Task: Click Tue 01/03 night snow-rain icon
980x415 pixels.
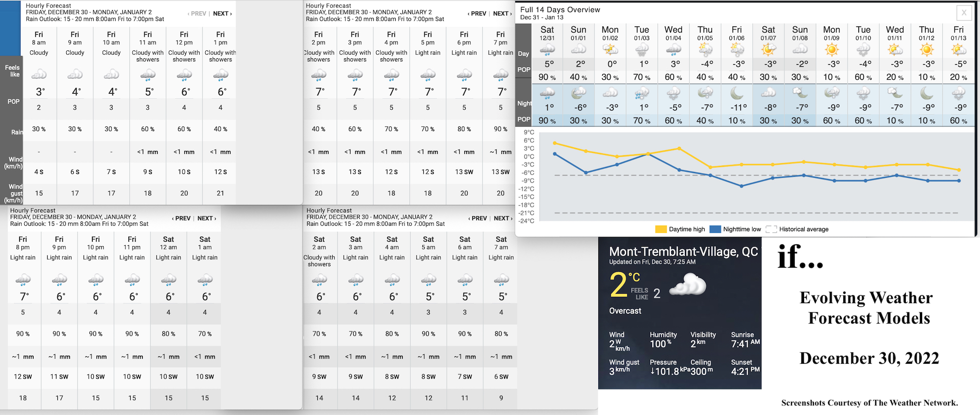Action: tap(642, 93)
